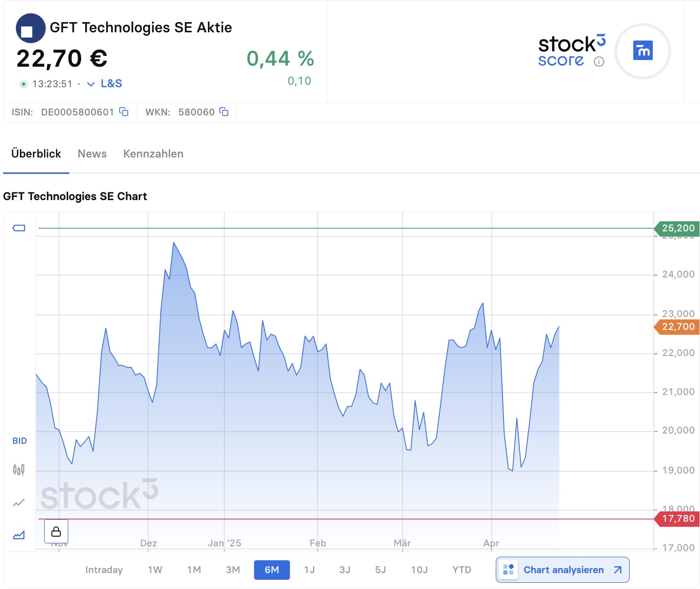Viewport: 700px width, 589px height.
Task: Select the 1M time range
Action: [194, 570]
